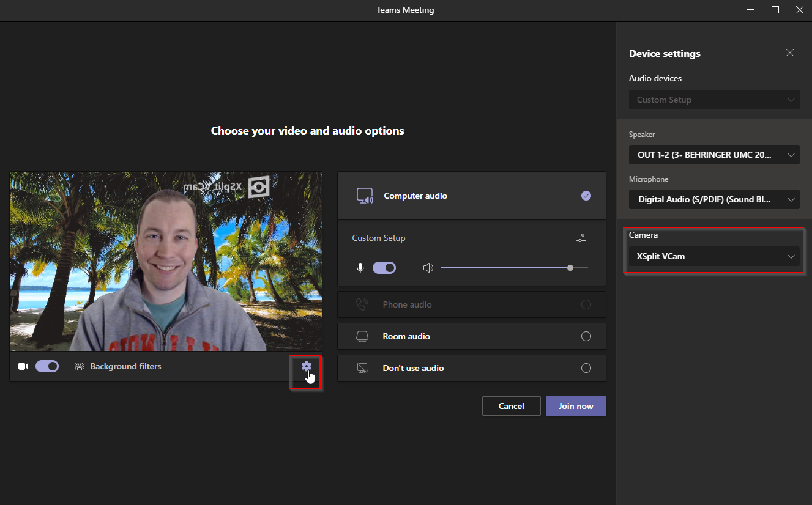The width and height of the screenshot is (812, 505).
Task: Open the Microphone device dropdown
Action: coord(714,199)
